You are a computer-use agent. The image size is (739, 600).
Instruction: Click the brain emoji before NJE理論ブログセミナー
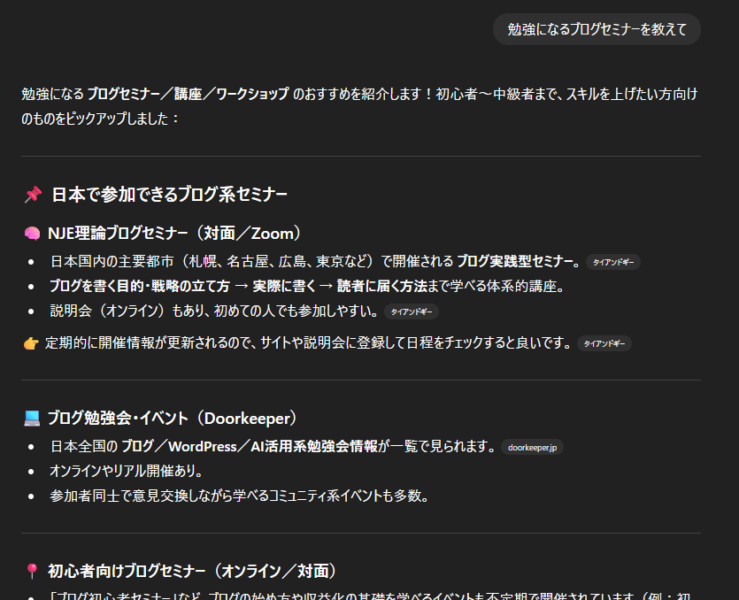tap(32, 233)
